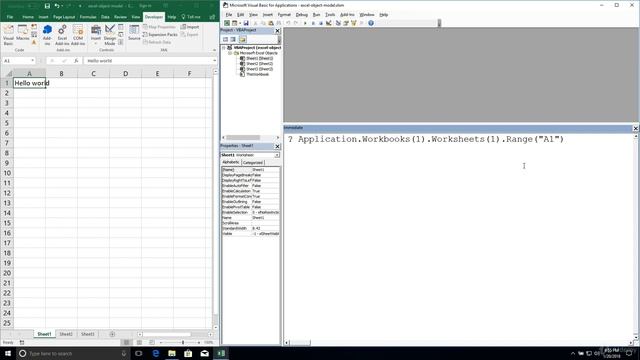Open the Run menu in VBA editor
Screen dimensions: 640x360
click(316, 15)
